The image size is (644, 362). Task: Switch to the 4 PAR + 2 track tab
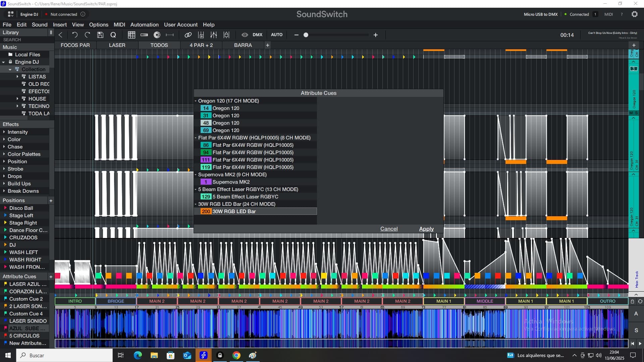tap(201, 45)
